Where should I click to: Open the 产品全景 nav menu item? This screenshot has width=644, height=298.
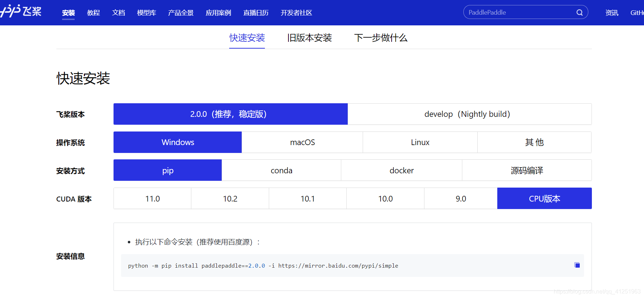click(181, 13)
